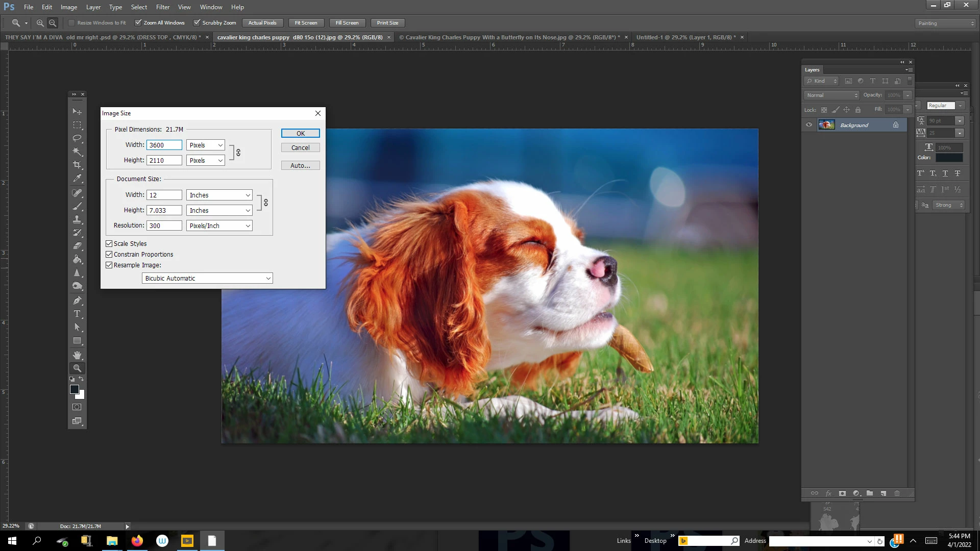The height and width of the screenshot is (551, 980).
Task: Select the Hand tool
Action: point(77,355)
